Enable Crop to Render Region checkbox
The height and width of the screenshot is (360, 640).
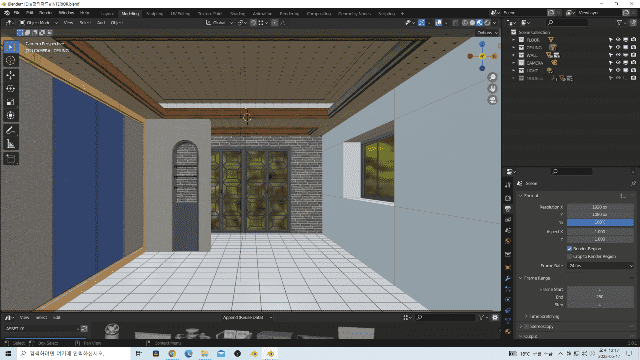point(569,256)
